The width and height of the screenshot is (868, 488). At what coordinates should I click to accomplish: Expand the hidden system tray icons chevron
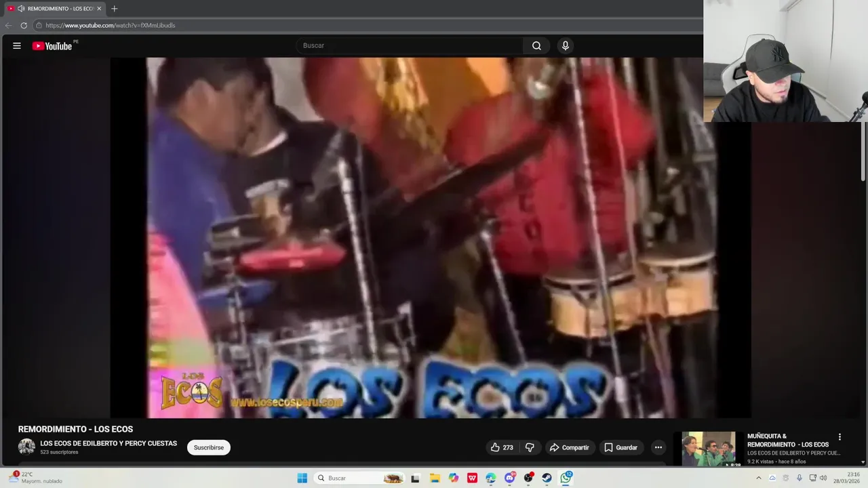(x=759, y=478)
